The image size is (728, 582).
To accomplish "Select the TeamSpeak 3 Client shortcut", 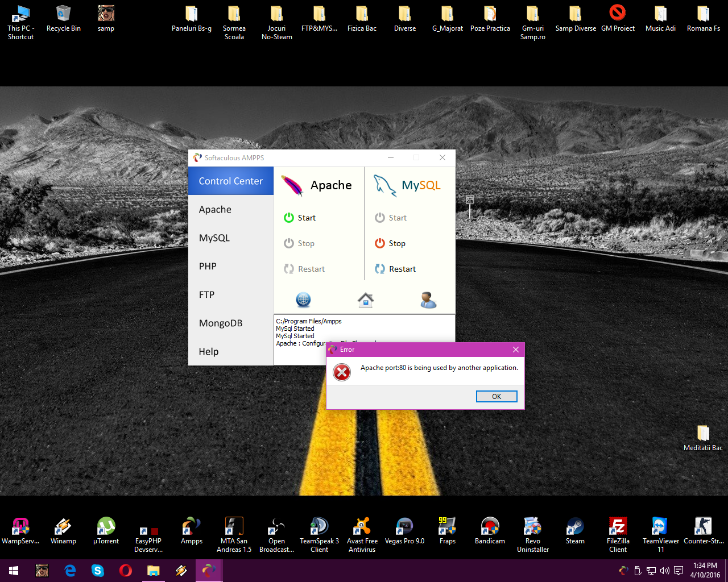I will point(320,535).
